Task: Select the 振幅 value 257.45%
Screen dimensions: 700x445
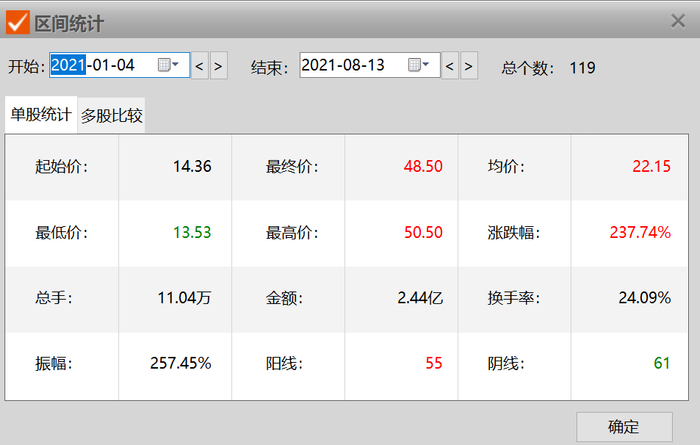Action: point(181,363)
